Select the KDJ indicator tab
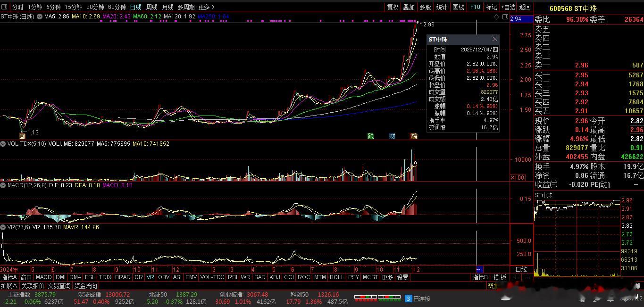The width and height of the screenshot is (644, 307). coord(275,277)
